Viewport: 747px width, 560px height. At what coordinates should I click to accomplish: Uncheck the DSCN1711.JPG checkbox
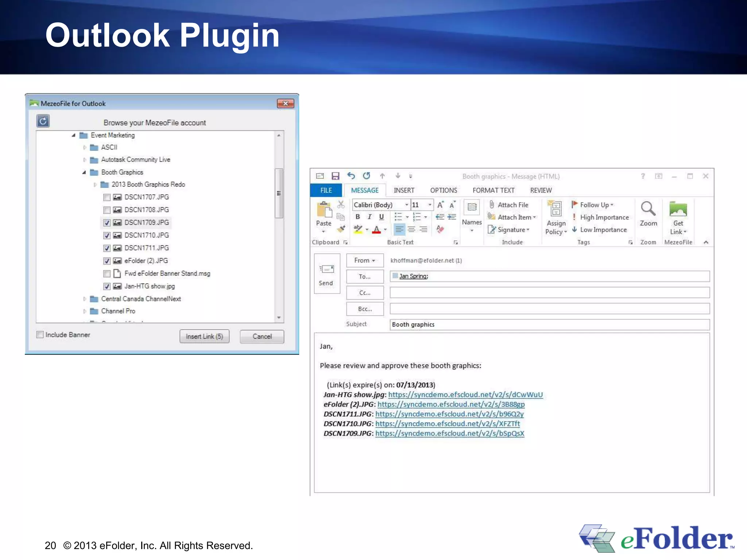point(107,248)
